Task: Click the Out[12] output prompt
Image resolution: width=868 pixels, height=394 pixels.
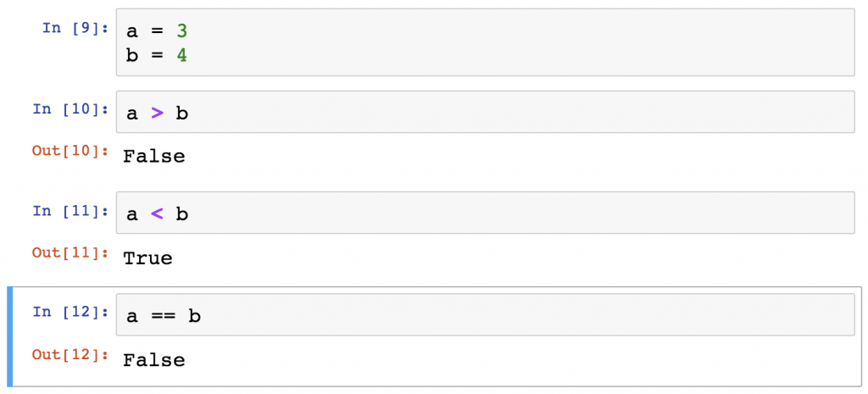Action: 70,354
